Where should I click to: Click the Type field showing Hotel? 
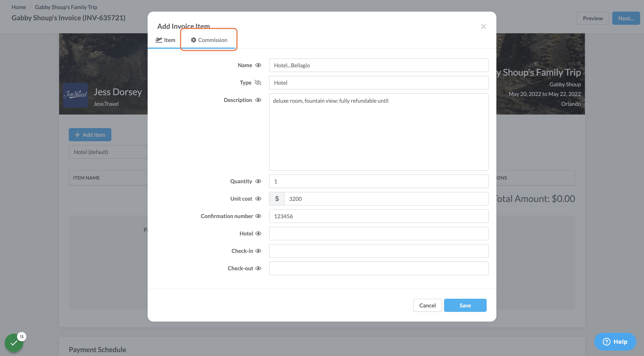point(379,83)
